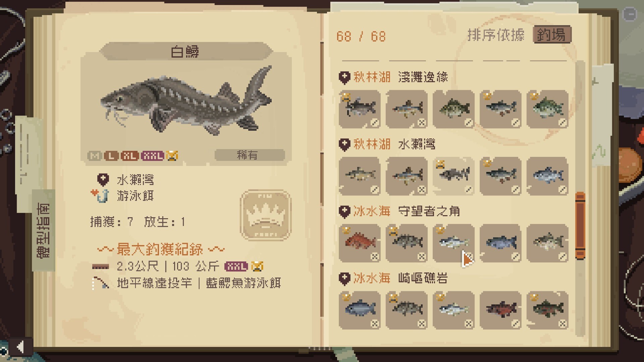644x362 pixels.
Task: Select the first catfish in 秋林湖 淺灘邊緣
Action: point(360,109)
